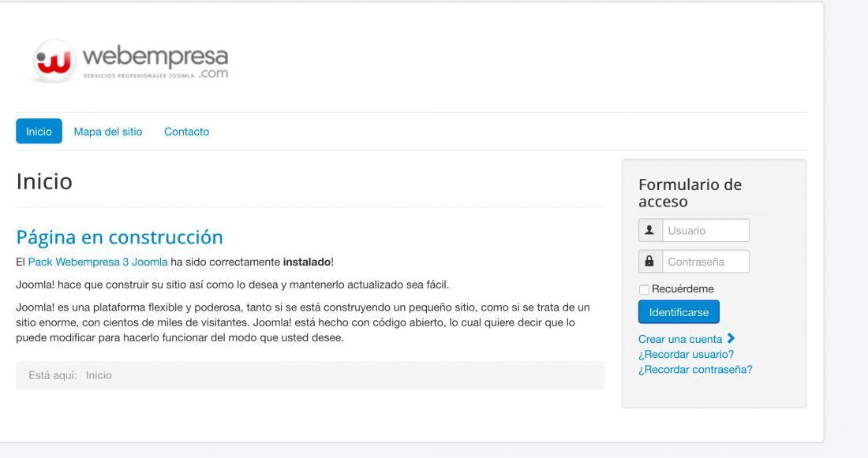The image size is (868, 458).
Task: Select the Formulario de acceso heading
Action: point(690,192)
